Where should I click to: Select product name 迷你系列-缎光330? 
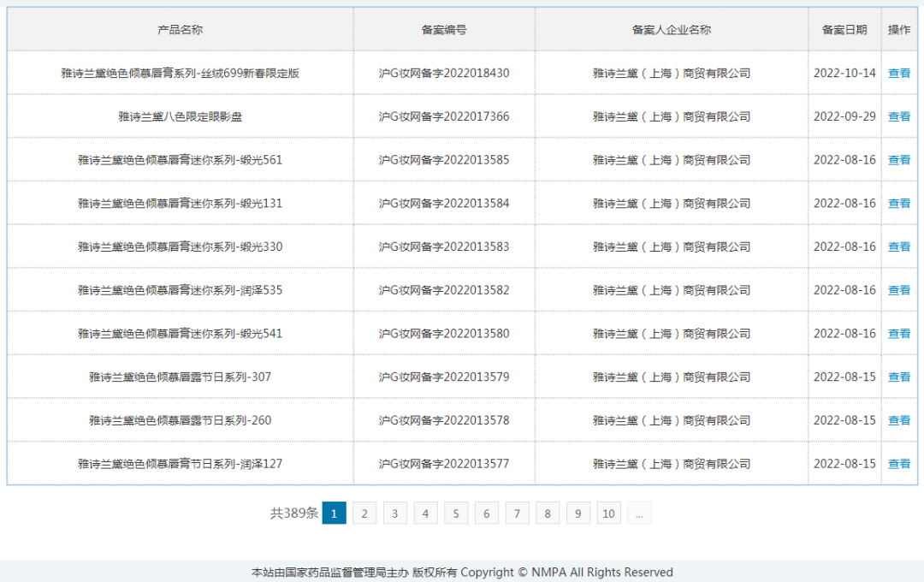(x=181, y=247)
